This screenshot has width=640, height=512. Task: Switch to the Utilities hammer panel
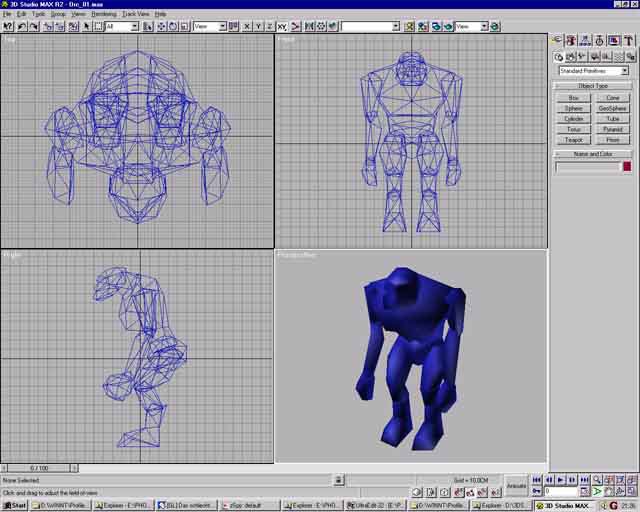627,41
